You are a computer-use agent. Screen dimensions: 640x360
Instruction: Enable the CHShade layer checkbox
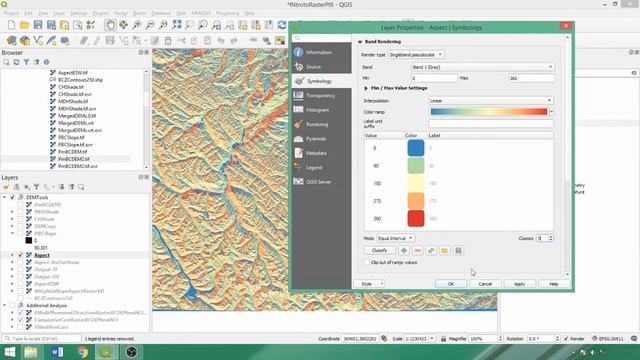point(20,219)
